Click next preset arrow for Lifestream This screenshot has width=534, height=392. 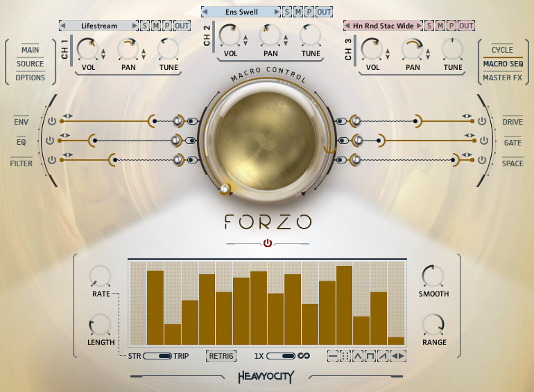(x=134, y=26)
